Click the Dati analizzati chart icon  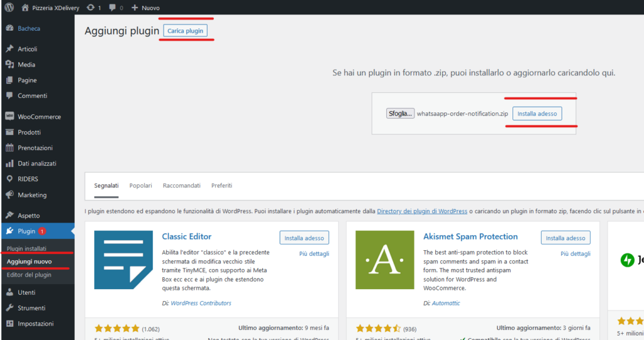(9, 163)
